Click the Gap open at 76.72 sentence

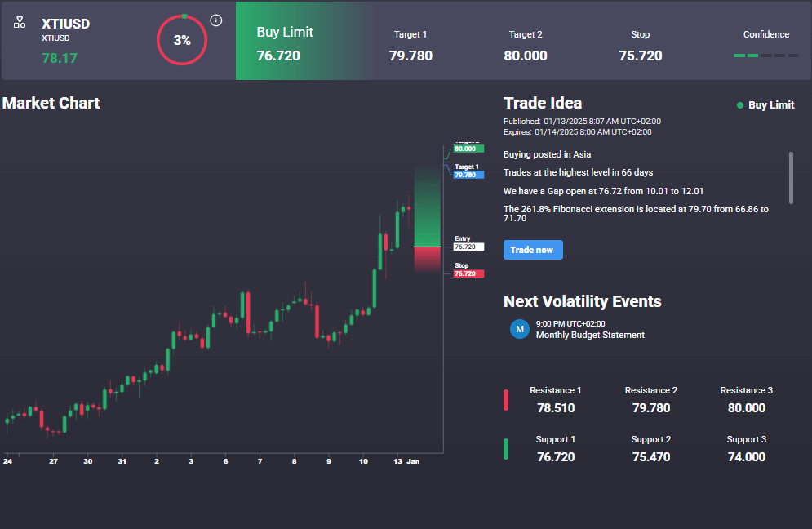pos(603,191)
